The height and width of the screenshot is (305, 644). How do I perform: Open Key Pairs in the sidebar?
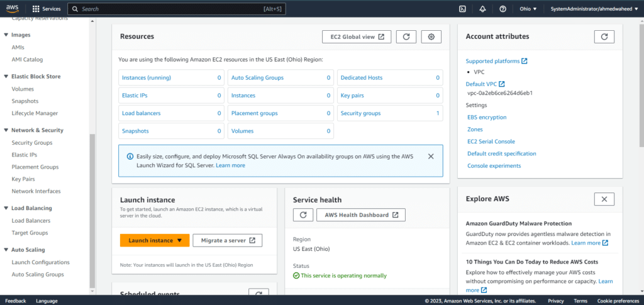23,179
